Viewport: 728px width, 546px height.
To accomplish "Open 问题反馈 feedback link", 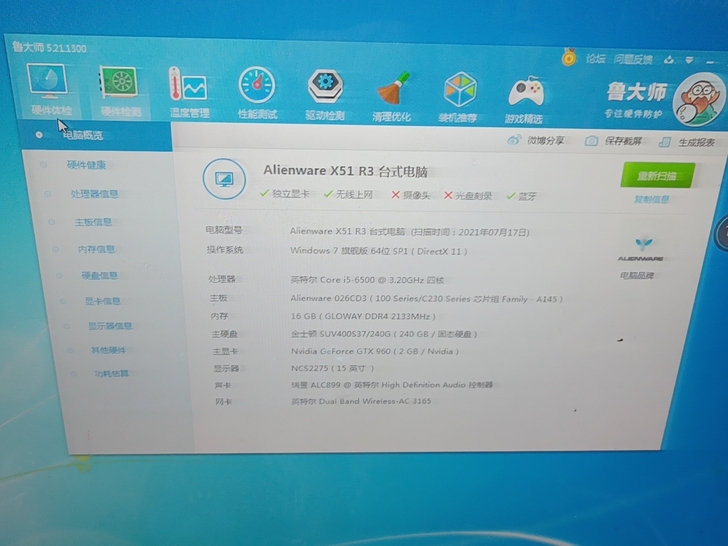I will coord(633,59).
